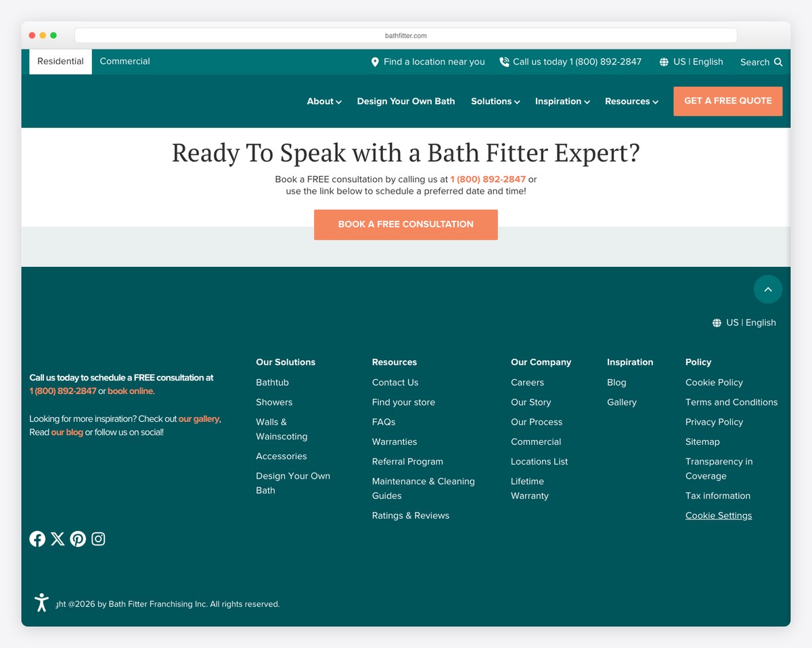
Task: Open the Instagram social icon
Action: pos(98,539)
